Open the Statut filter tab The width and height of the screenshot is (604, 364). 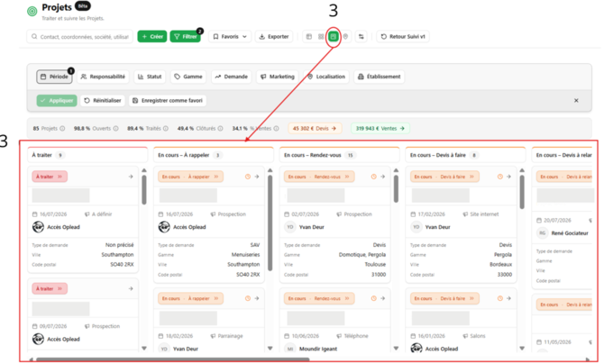pos(150,77)
